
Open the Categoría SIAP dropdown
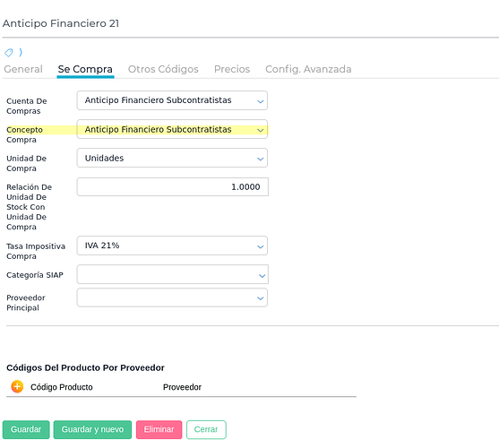point(173,274)
